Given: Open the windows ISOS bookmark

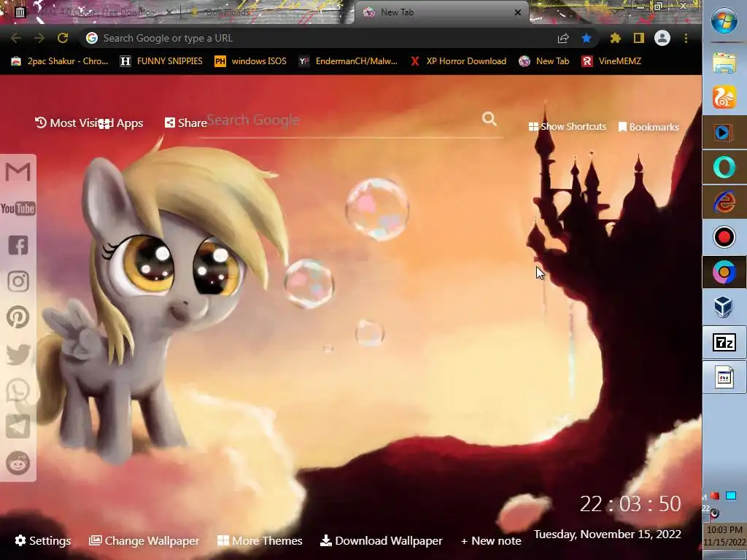Looking at the screenshot, I should [x=251, y=61].
